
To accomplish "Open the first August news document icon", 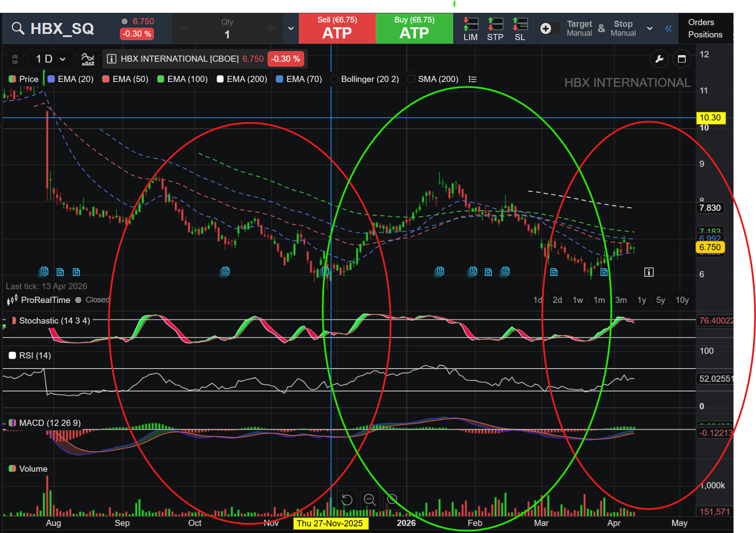I will click(x=44, y=272).
